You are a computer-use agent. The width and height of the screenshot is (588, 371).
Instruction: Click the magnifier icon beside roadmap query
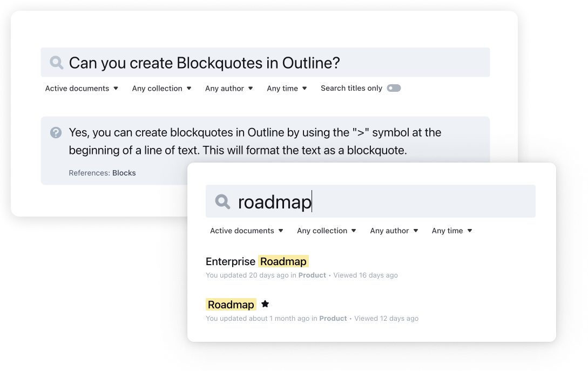(222, 202)
